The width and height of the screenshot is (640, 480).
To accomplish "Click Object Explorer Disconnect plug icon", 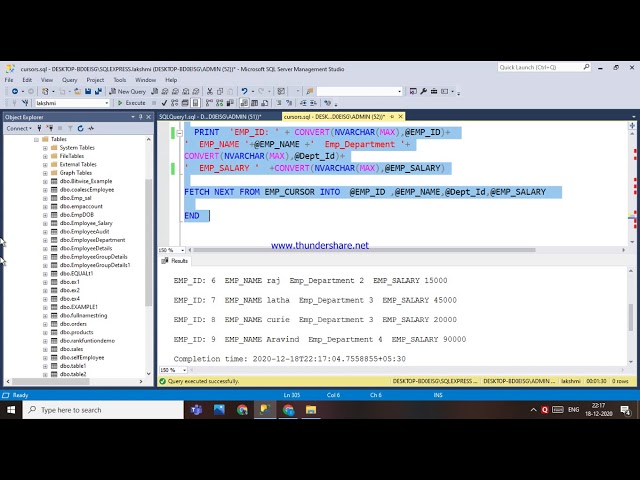I will tap(49, 128).
